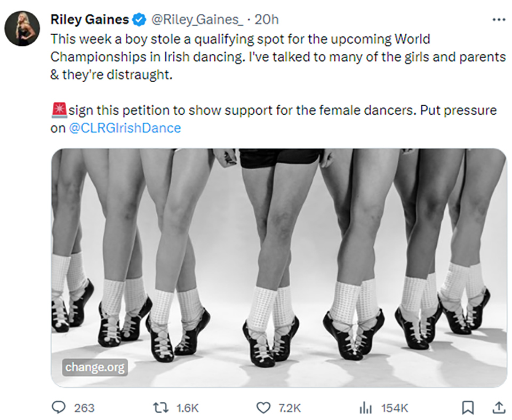This screenshot has height=420, width=512.
Task: Reply using the speech bubble icon
Action: (x=58, y=408)
